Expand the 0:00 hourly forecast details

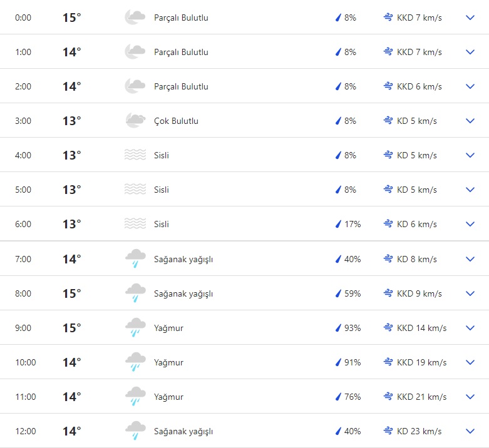[x=471, y=18]
